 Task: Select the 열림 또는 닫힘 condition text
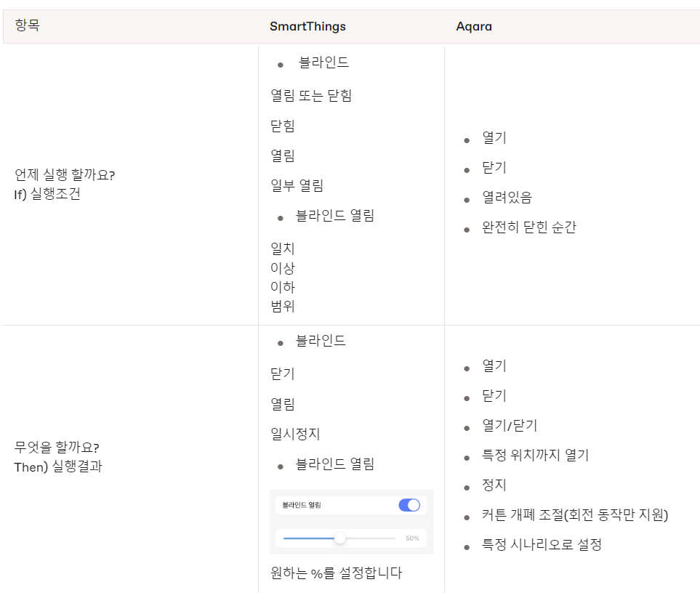pyautogui.click(x=311, y=96)
